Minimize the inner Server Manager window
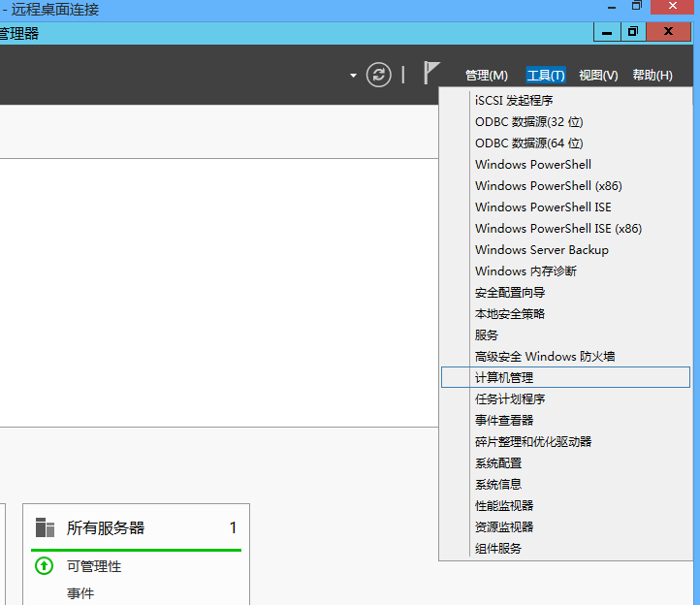The height and width of the screenshot is (605, 700). [607, 32]
